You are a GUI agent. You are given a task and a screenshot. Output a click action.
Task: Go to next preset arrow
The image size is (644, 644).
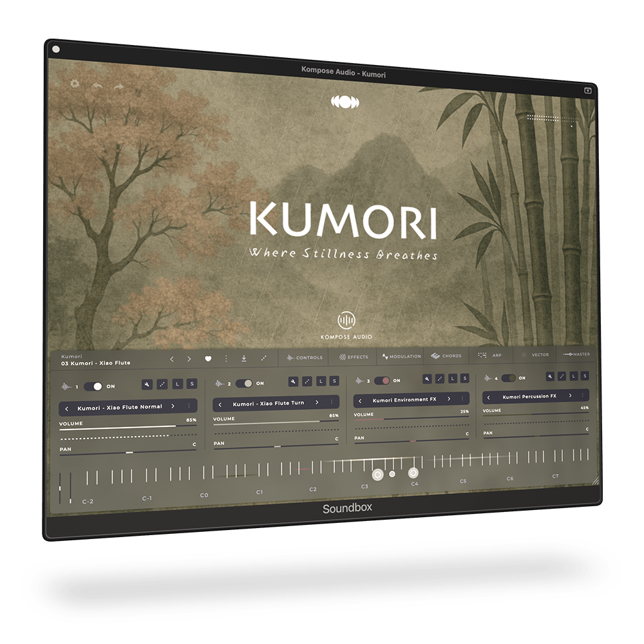point(189,359)
